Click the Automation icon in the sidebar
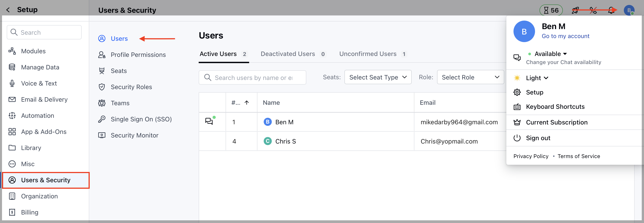The width and height of the screenshot is (644, 223). (x=12, y=115)
